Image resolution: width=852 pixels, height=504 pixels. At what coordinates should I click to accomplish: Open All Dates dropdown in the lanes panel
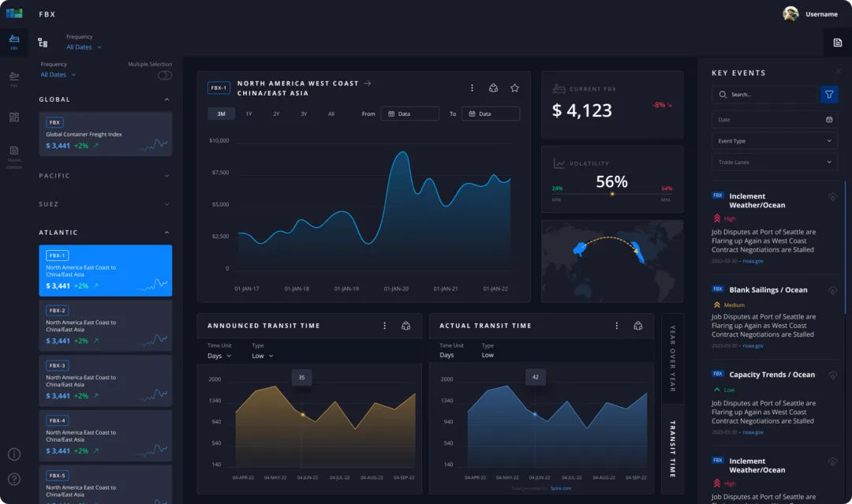[x=58, y=75]
